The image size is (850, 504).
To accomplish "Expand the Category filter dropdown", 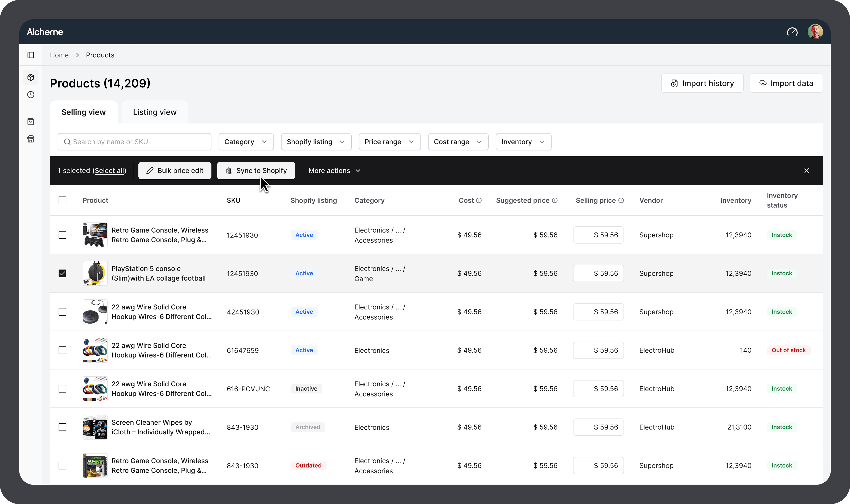I will 246,142.
